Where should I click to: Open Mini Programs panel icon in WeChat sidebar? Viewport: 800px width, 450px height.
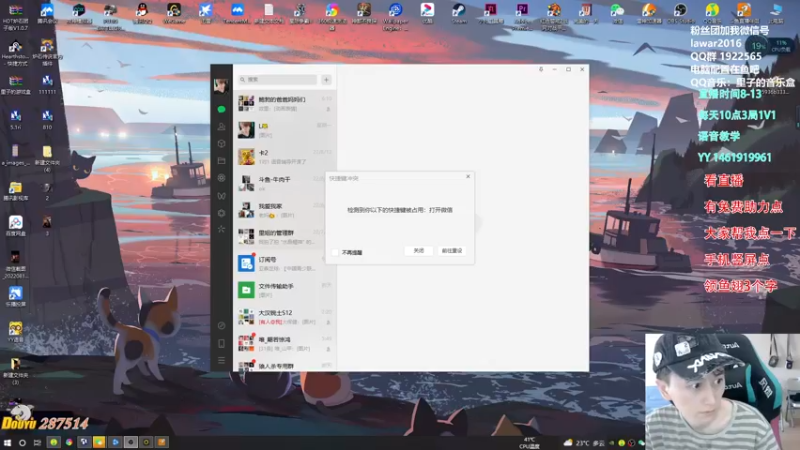click(x=221, y=326)
